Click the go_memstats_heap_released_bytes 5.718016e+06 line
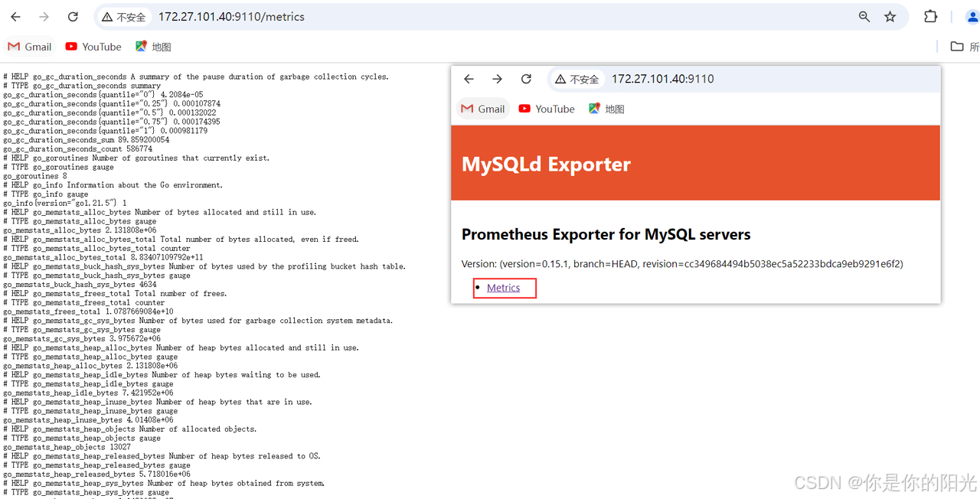 click(x=96, y=475)
